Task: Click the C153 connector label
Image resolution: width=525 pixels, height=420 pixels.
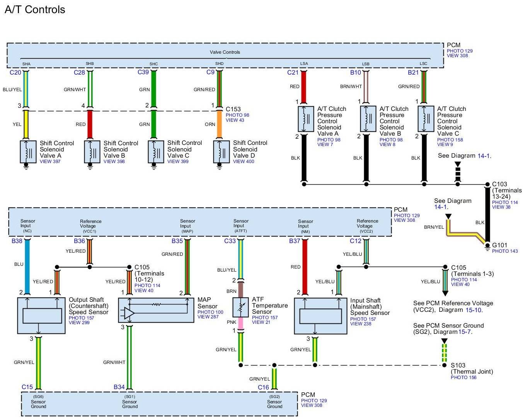Action: (233, 109)
